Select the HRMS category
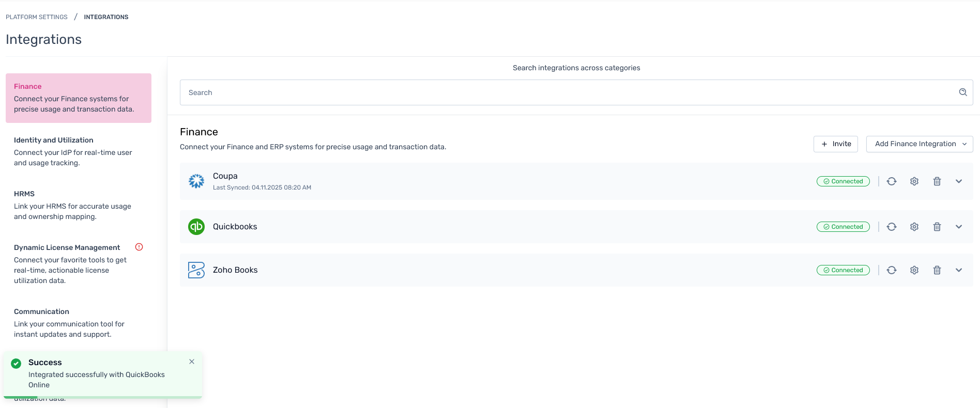 [79, 205]
